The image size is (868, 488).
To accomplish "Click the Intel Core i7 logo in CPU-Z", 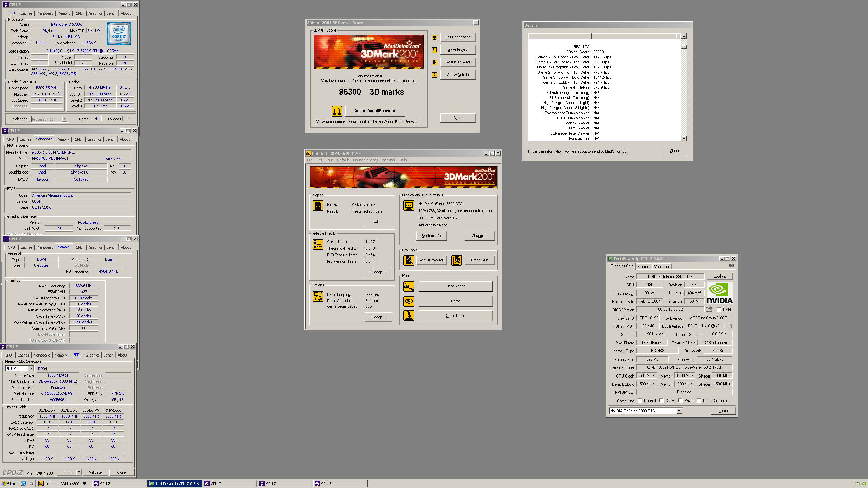I will (119, 34).
